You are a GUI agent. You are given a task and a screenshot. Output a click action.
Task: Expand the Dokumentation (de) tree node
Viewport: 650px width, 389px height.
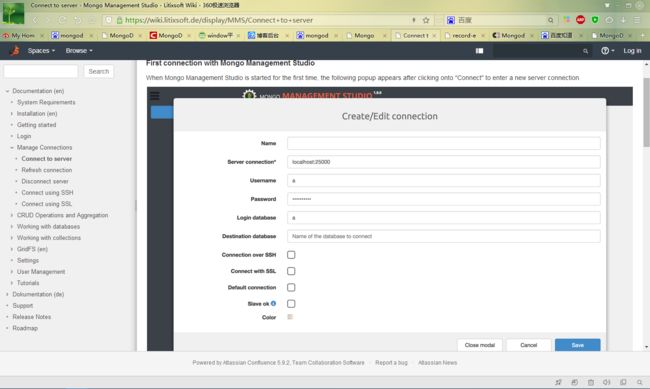tap(7, 294)
